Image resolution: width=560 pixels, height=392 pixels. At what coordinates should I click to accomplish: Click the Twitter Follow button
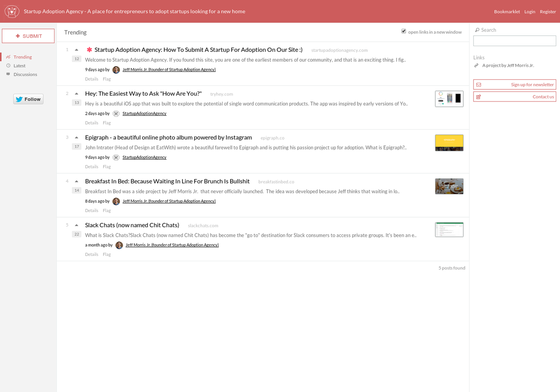[x=28, y=99]
